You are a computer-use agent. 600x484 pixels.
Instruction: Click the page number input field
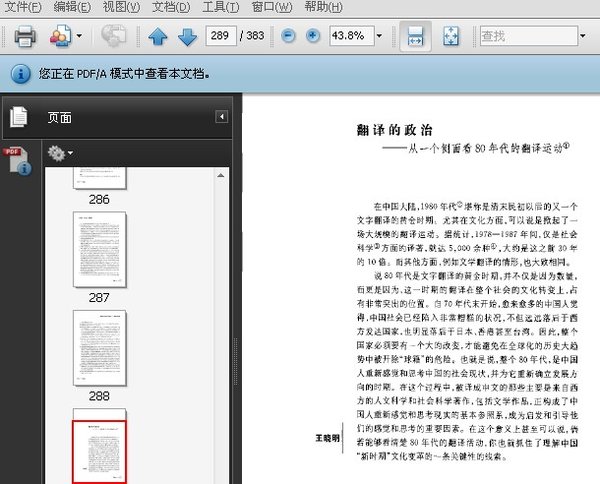click(x=221, y=36)
